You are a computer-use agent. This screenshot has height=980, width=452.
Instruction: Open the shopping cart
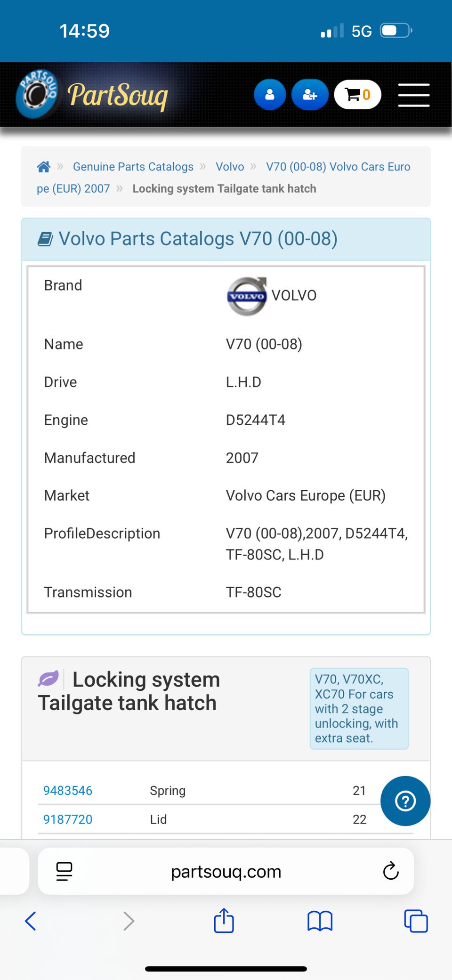(x=357, y=95)
